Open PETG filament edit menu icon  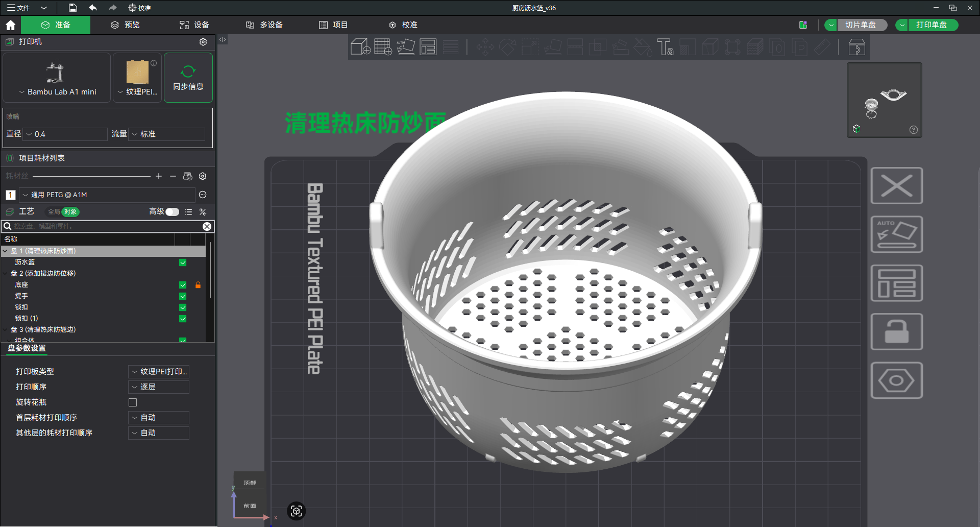203,195
